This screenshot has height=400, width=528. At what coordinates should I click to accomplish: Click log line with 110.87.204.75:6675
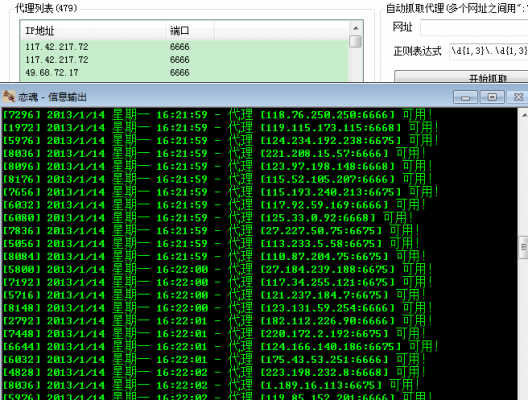214,257
